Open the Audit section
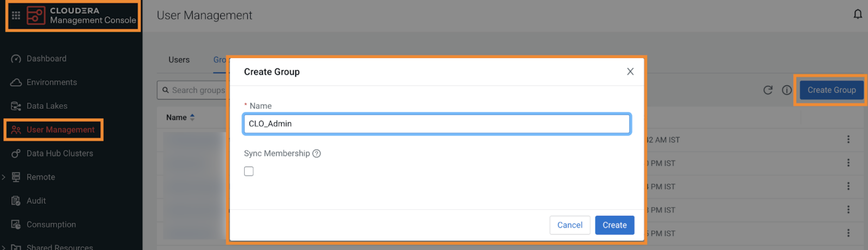This screenshot has height=250, width=868. [x=36, y=200]
